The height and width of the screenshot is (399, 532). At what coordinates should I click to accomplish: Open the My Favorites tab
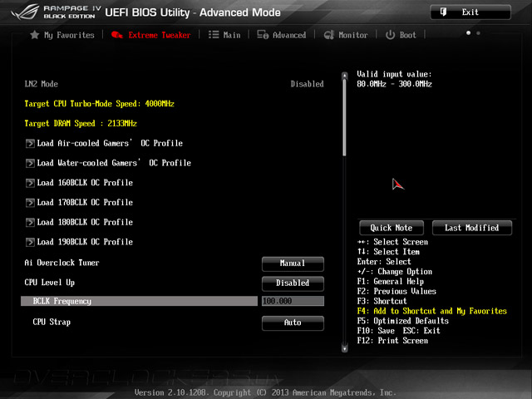(x=69, y=35)
